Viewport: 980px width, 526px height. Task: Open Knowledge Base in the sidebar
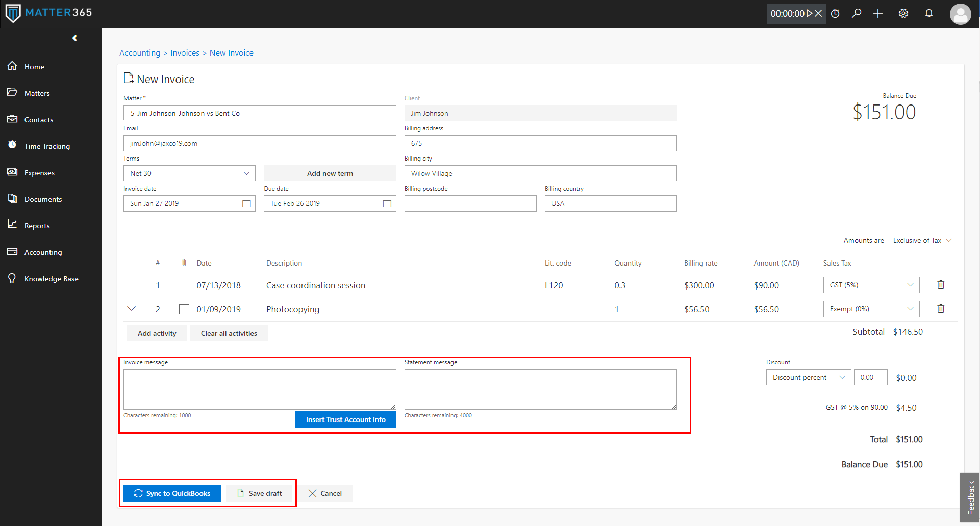51,279
